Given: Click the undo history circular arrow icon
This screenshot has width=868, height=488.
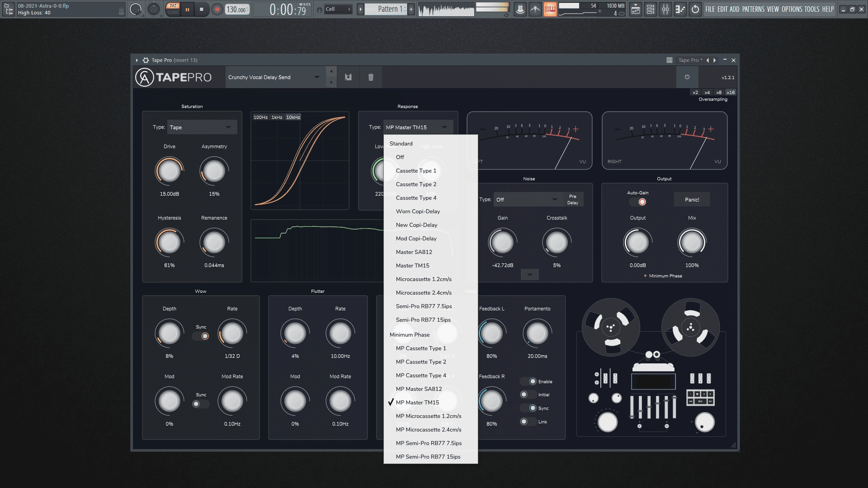Looking at the screenshot, I should click(695, 9).
